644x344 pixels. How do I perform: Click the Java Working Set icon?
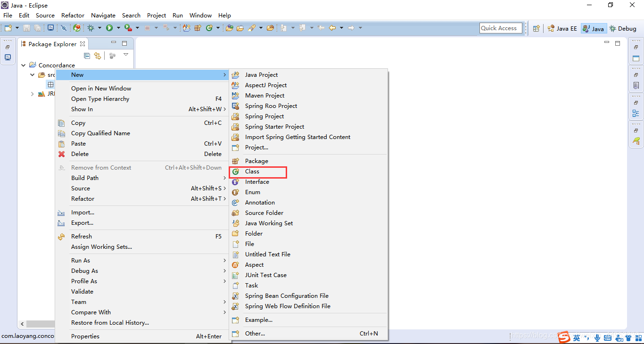236,223
